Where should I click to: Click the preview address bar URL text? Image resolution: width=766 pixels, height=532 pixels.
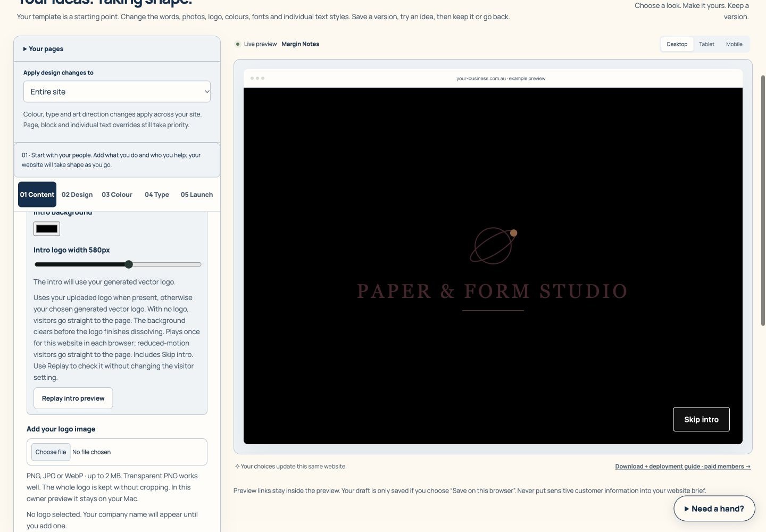(x=501, y=79)
